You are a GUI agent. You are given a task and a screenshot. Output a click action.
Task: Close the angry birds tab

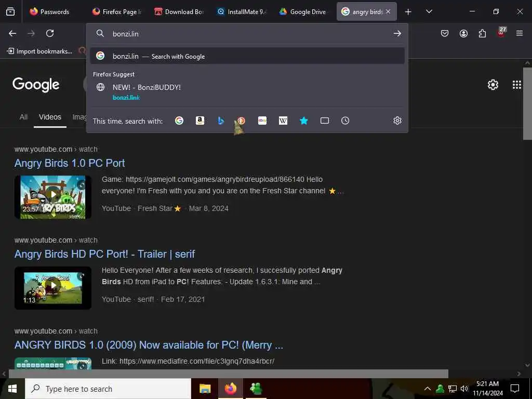coord(388,11)
